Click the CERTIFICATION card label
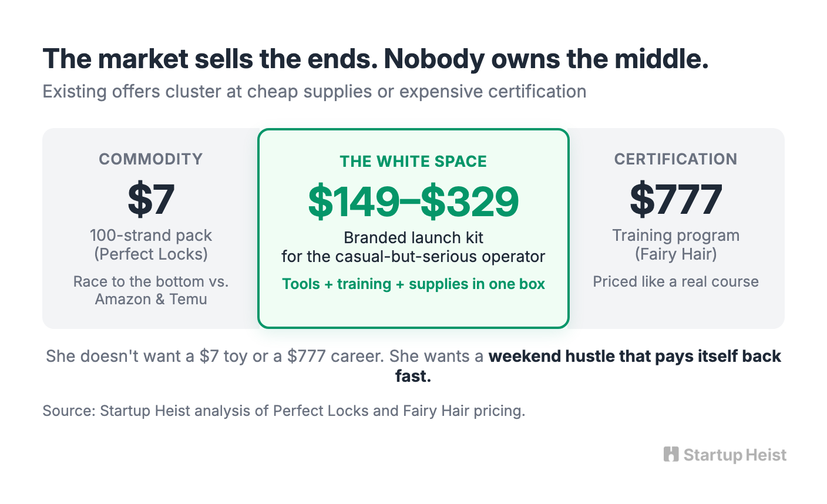 675,159
